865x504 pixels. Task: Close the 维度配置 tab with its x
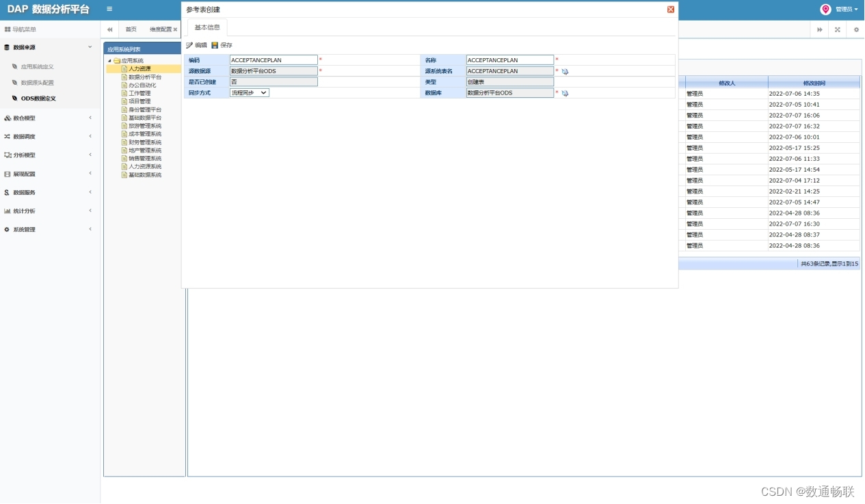(175, 29)
